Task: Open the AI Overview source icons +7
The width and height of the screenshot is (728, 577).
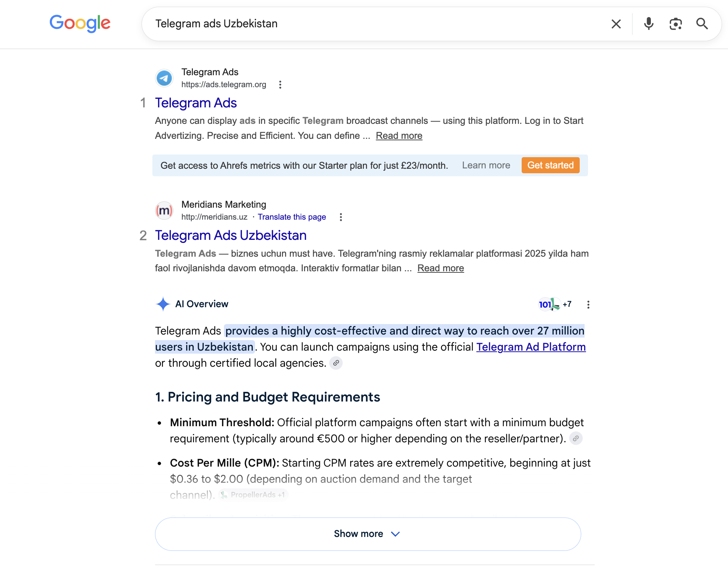Action: pos(555,304)
